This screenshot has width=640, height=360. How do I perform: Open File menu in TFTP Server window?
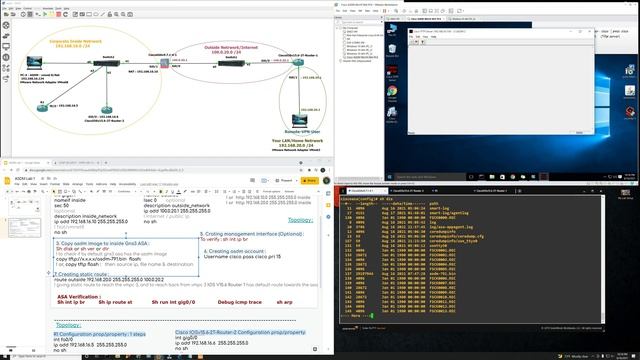click(x=411, y=37)
